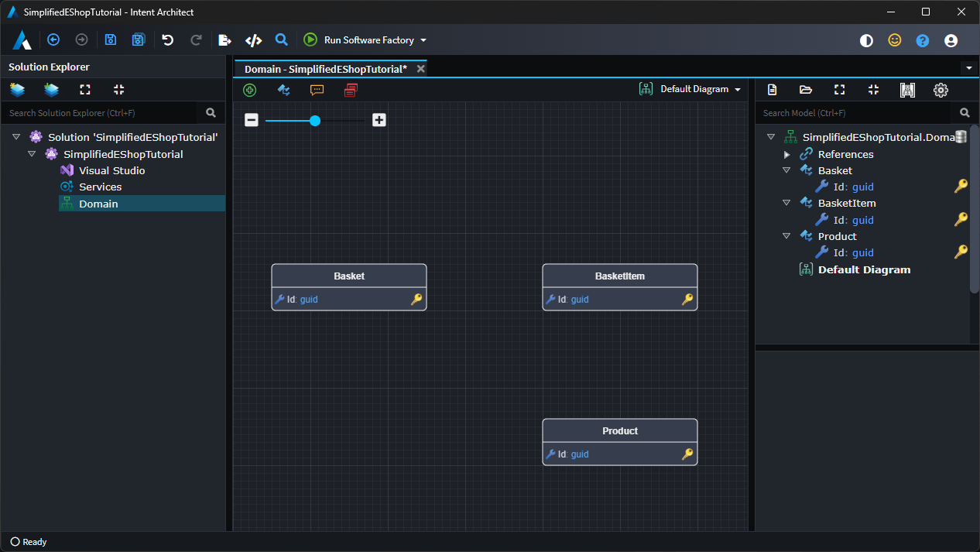Click the Intent Architect home logo

pos(22,39)
